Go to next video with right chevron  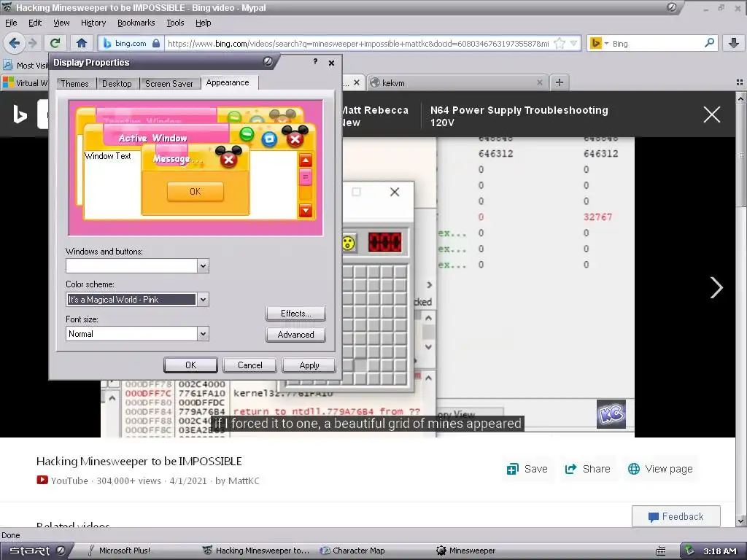tap(716, 287)
